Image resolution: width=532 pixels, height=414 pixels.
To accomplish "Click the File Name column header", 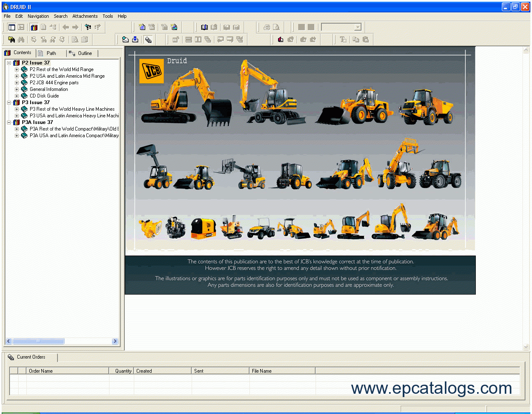I will 283,371.
